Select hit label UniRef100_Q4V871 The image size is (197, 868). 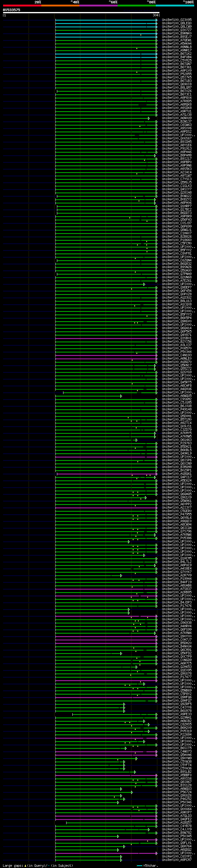[x=176, y=335]
